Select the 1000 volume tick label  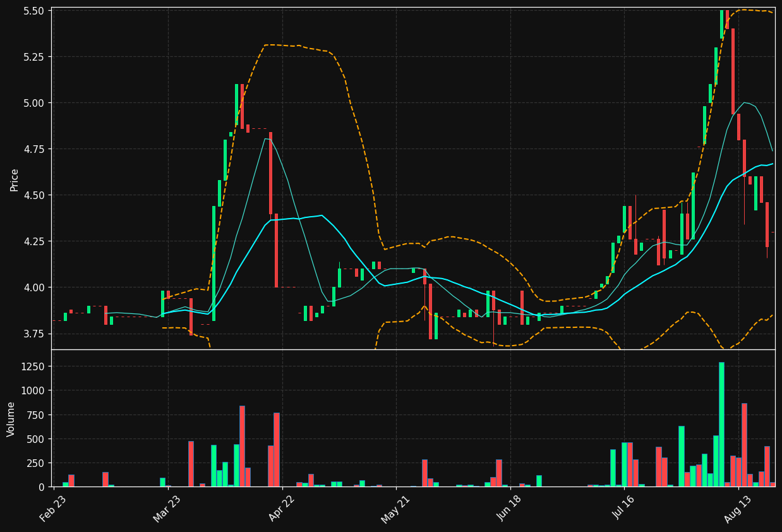coord(32,390)
